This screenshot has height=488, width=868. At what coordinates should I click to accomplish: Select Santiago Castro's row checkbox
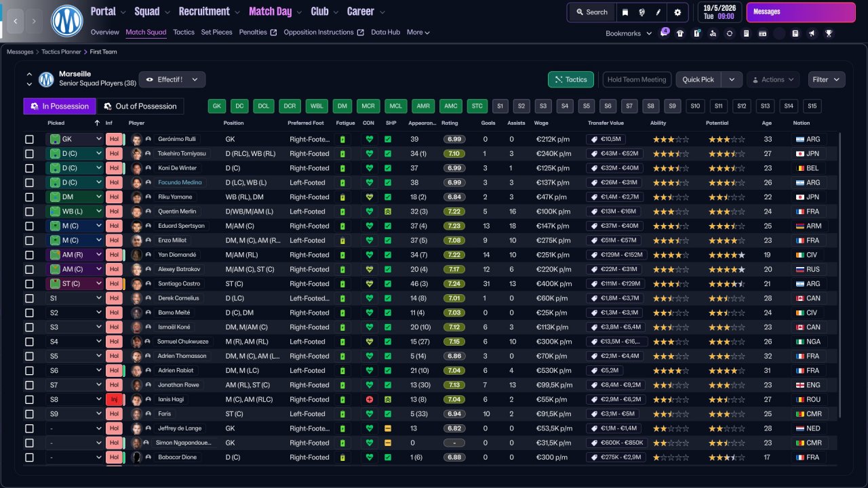click(29, 284)
